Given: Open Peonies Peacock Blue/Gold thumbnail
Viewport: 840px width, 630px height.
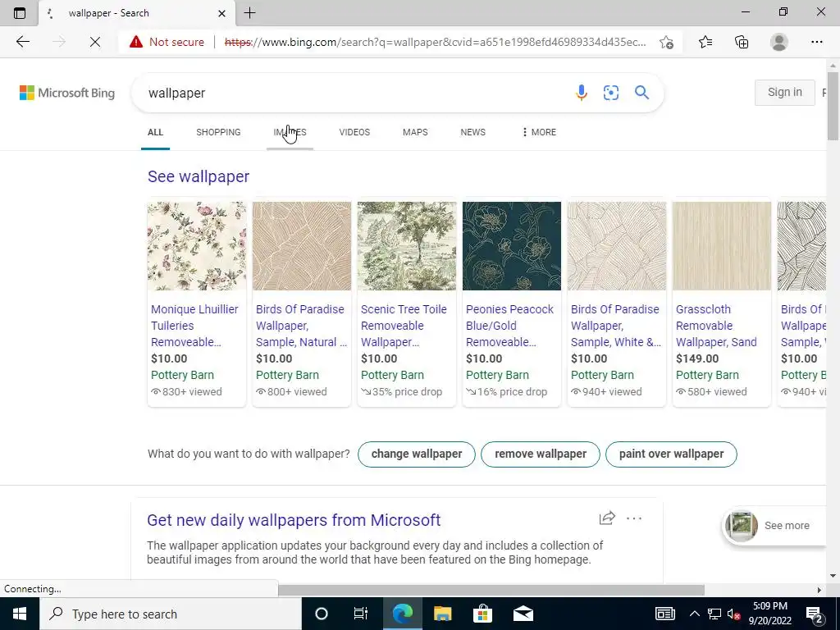Looking at the screenshot, I should pyautogui.click(x=512, y=246).
